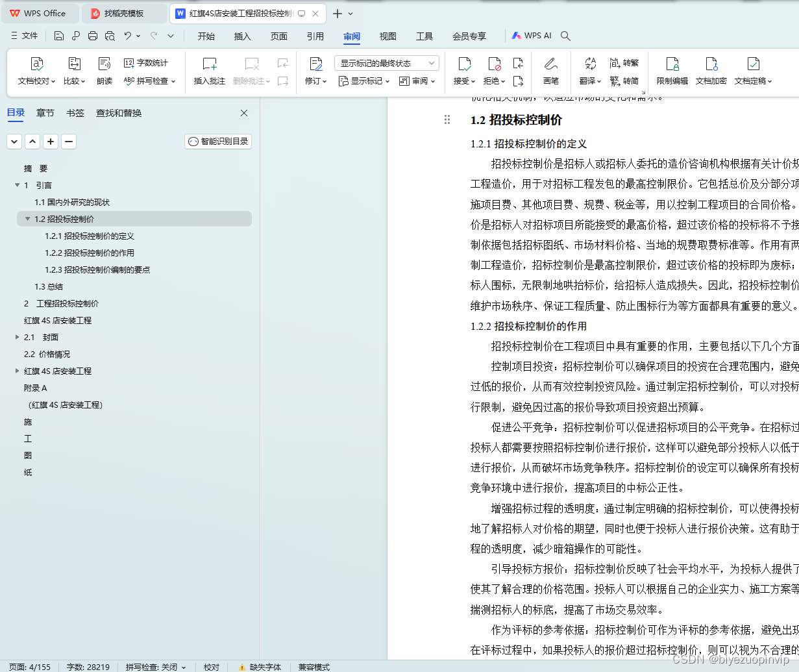Open the quick access customize dropdown arrow
799x672 pixels.
[171, 36]
